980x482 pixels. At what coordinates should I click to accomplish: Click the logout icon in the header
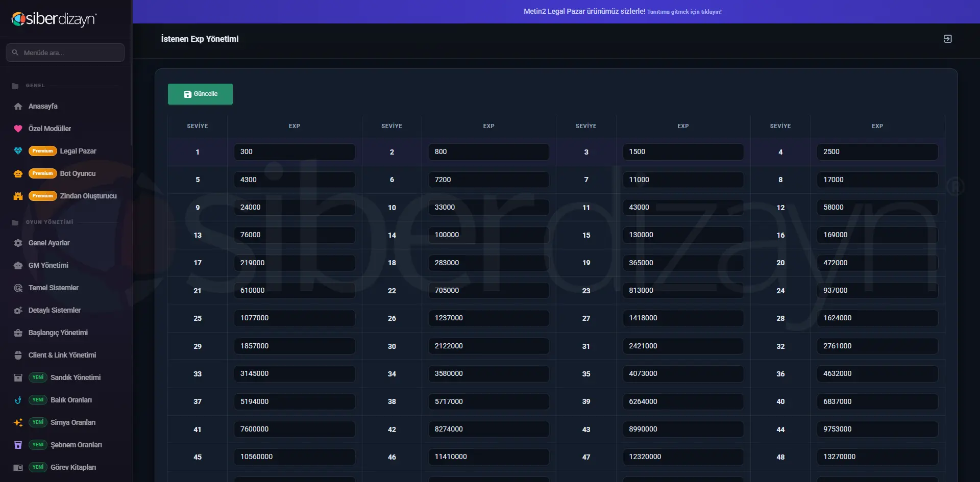[x=947, y=39]
